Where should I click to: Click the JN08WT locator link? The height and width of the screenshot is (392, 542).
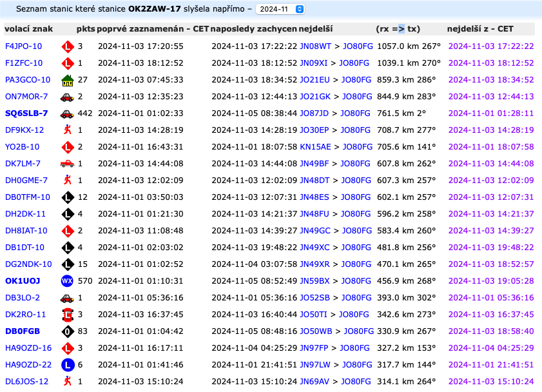315,46
